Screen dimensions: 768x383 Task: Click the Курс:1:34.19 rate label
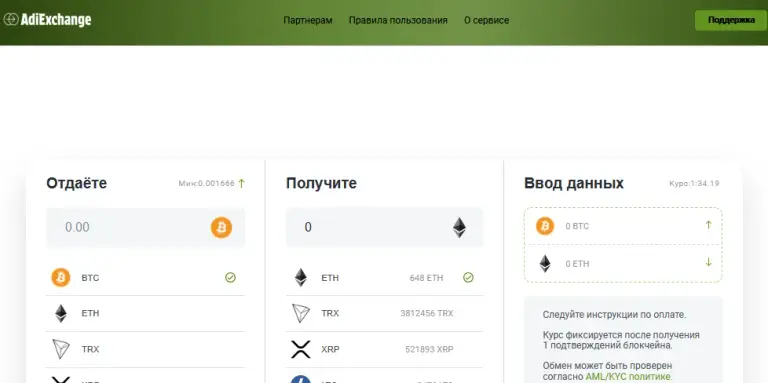(x=694, y=184)
